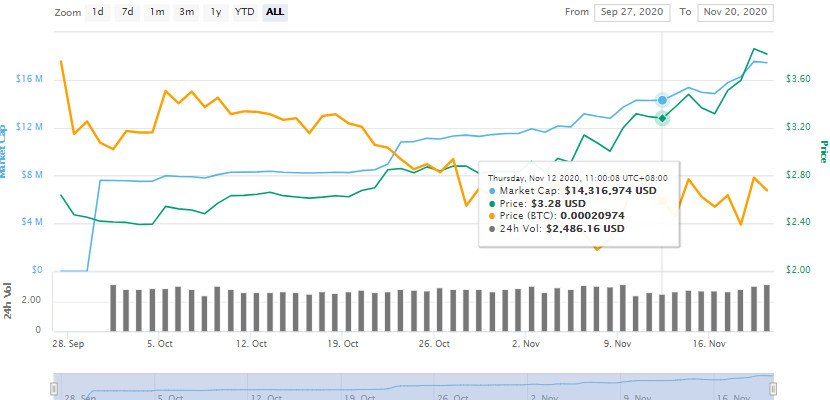Click the green Price diamond marker
830x400 pixels.
[x=662, y=119]
